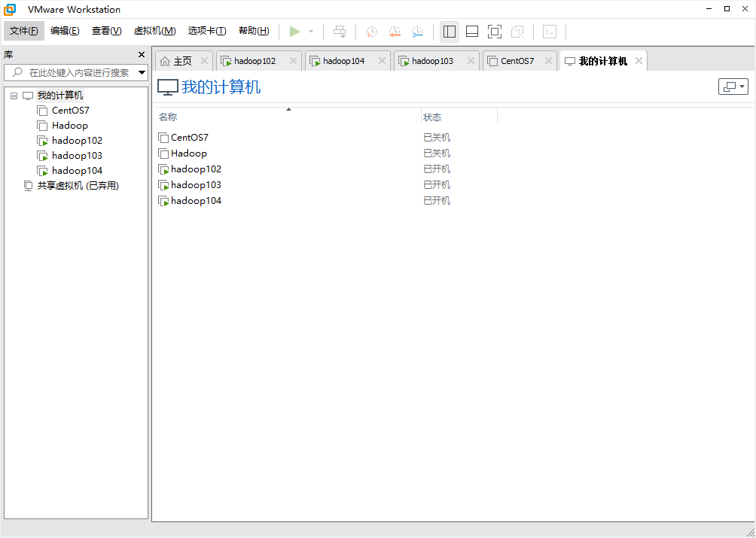Close the CentOS7 tab

click(548, 61)
